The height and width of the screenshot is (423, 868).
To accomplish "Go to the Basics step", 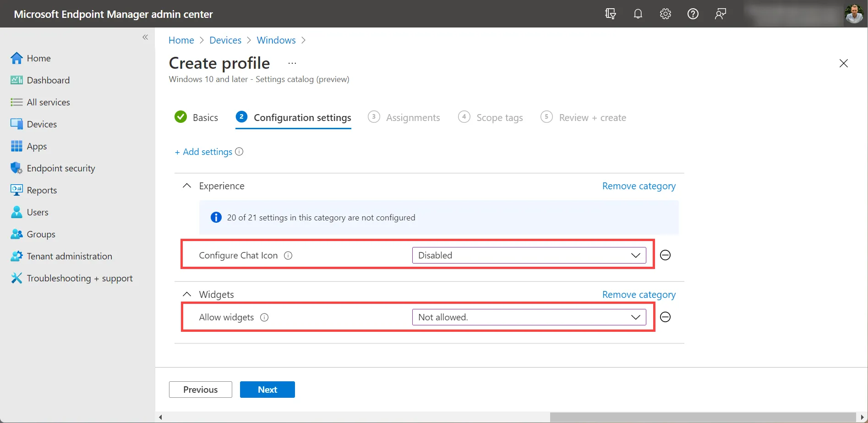I will coord(197,117).
